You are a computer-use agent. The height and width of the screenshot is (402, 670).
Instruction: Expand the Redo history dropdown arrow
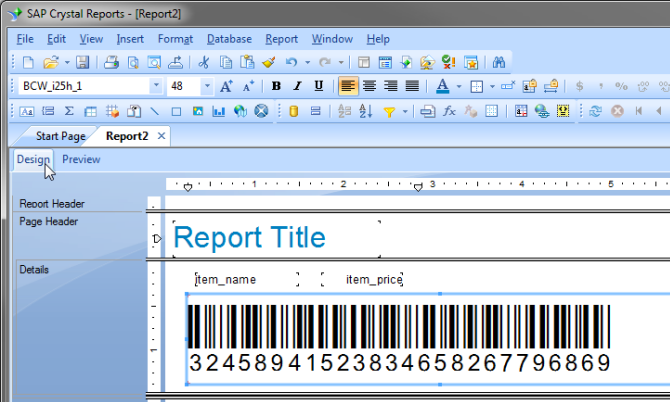(x=341, y=63)
